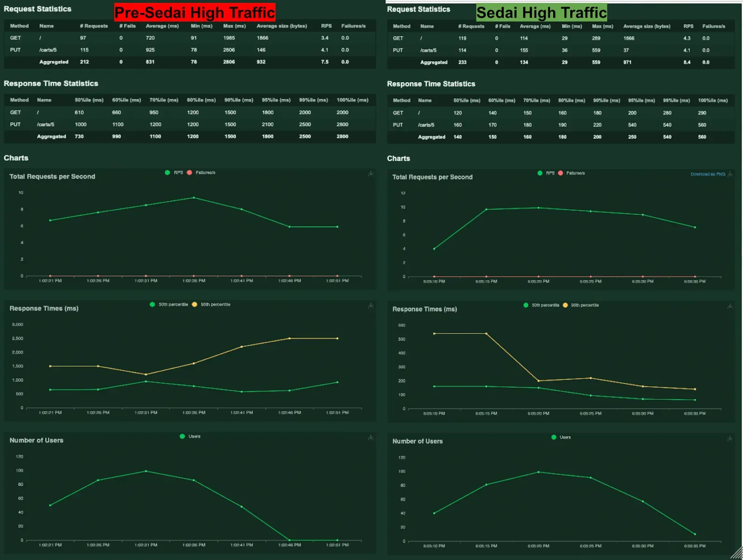
Task: Click 'Sedai High Traffic' green title label
Action: click(x=541, y=13)
